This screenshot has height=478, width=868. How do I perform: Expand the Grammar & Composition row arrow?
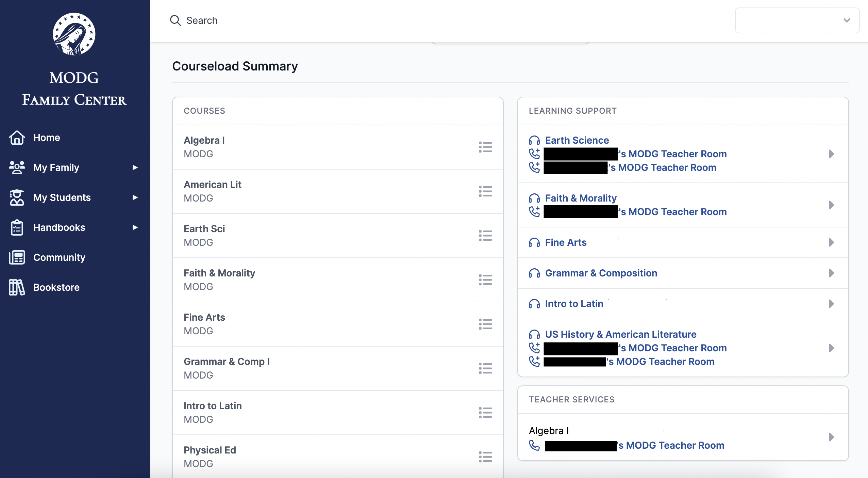pyautogui.click(x=831, y=273)
